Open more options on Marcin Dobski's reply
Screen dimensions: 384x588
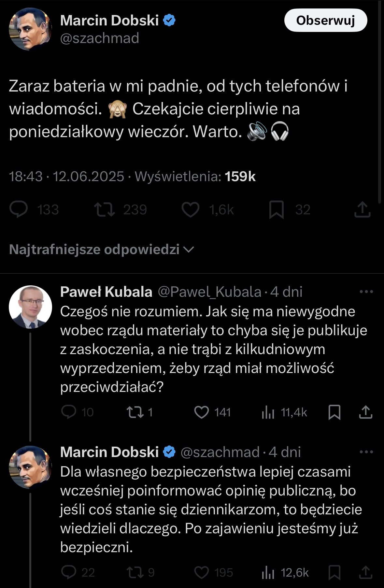[366, 452]
